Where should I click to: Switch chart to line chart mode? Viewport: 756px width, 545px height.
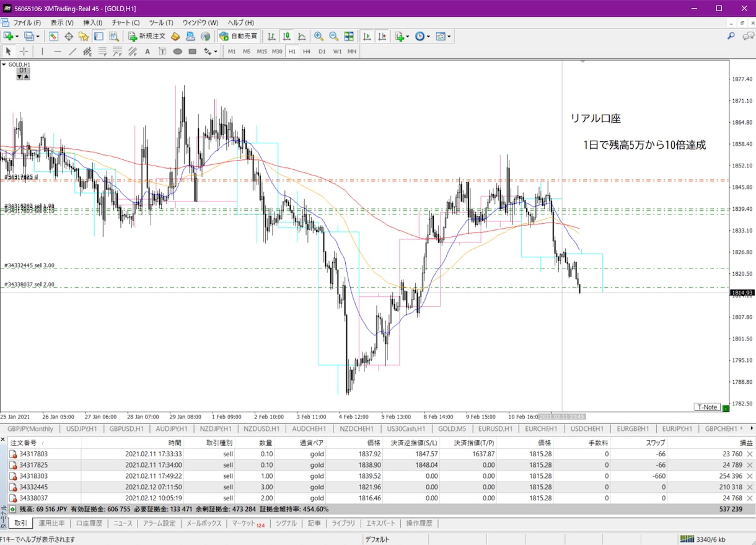point(302,37)
